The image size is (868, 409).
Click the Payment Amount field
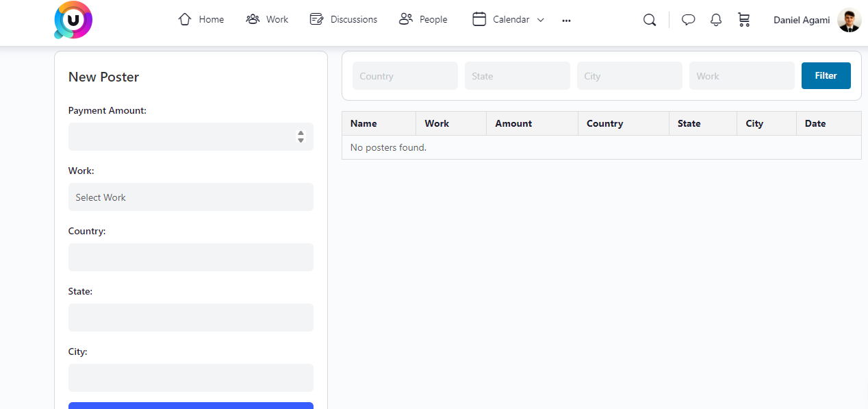191,136
